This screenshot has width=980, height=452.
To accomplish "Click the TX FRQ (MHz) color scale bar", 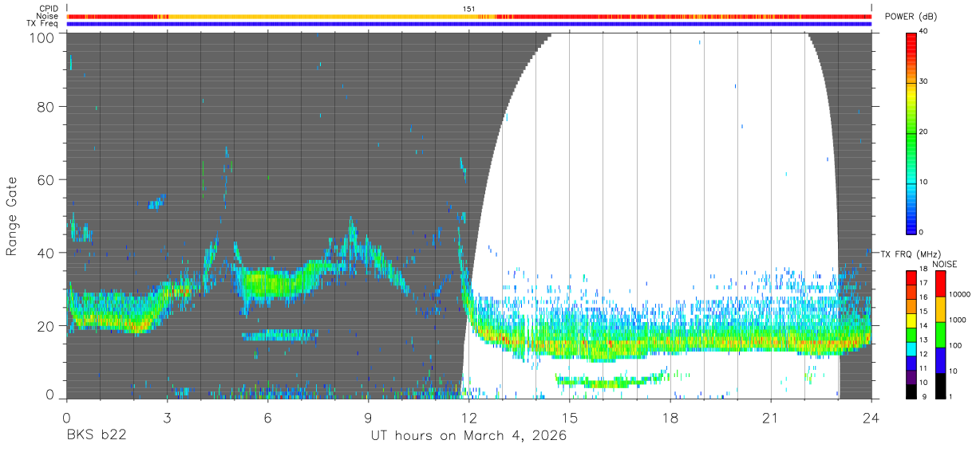I will [911, 334].
